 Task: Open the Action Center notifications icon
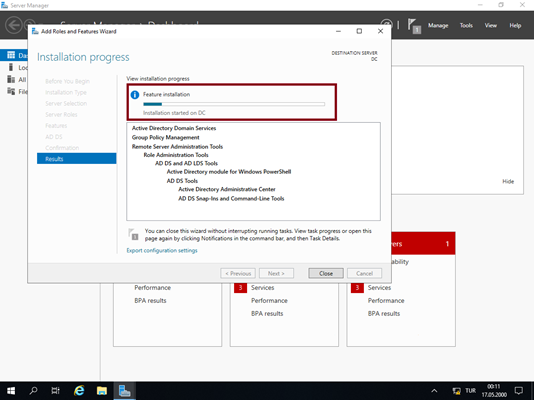tap(519, 391)
